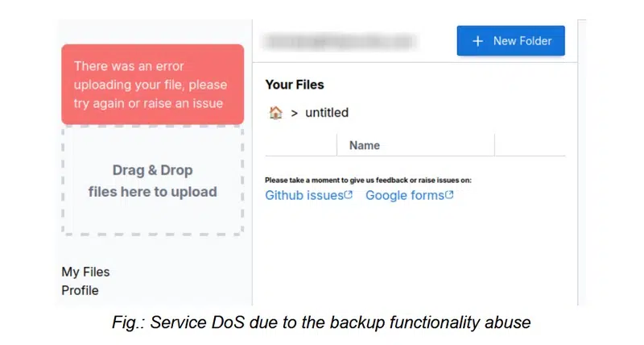Click the Drag & Drop upload area
644x345 pixels.
(x=153, y=181)
